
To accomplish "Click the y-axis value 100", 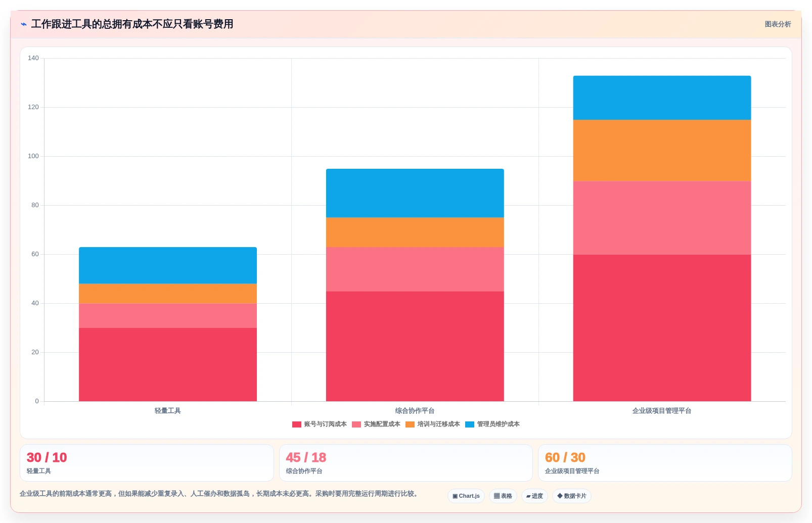I will coord(33,156).
